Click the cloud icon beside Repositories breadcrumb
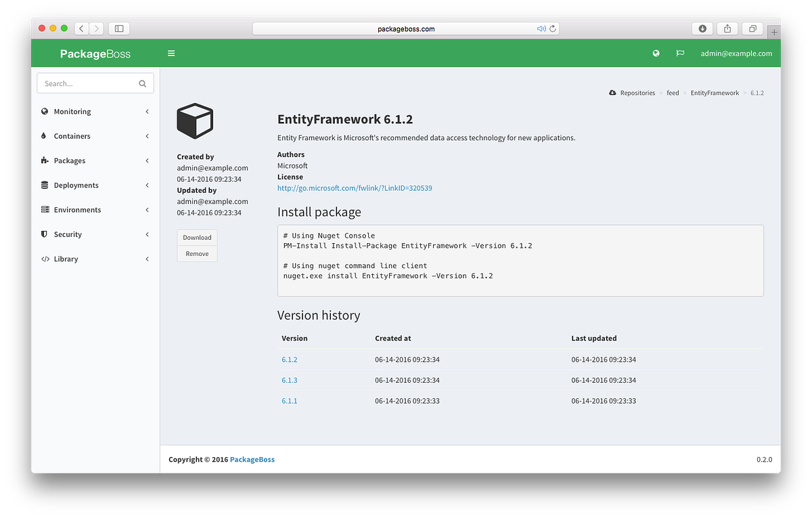Viewport: 812px width, 518px height. pos(612,93)
